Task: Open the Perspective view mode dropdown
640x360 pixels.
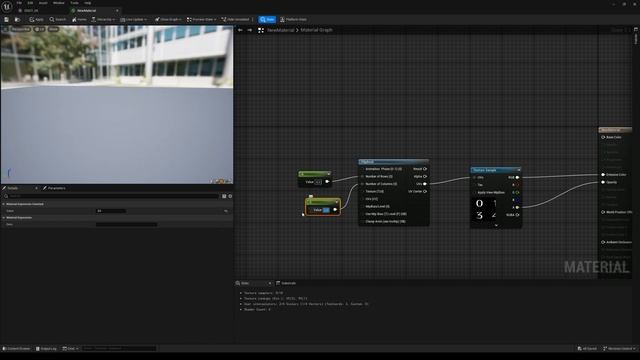Action: [20, 29]
